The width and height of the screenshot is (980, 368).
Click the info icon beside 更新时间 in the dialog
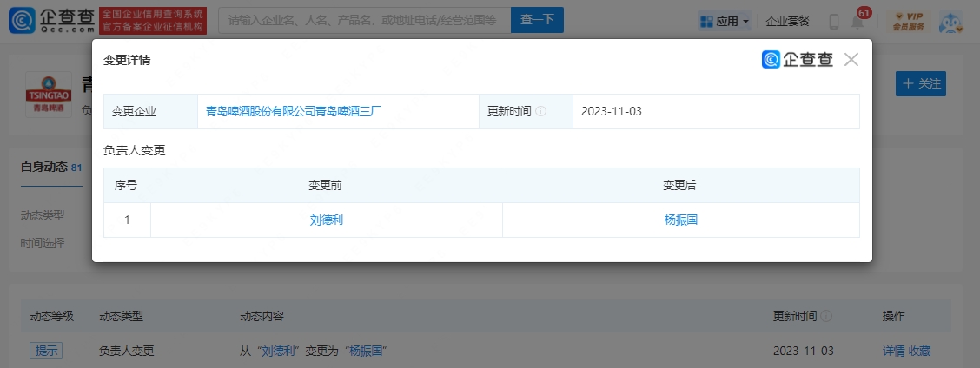click(x=541, y=111)
